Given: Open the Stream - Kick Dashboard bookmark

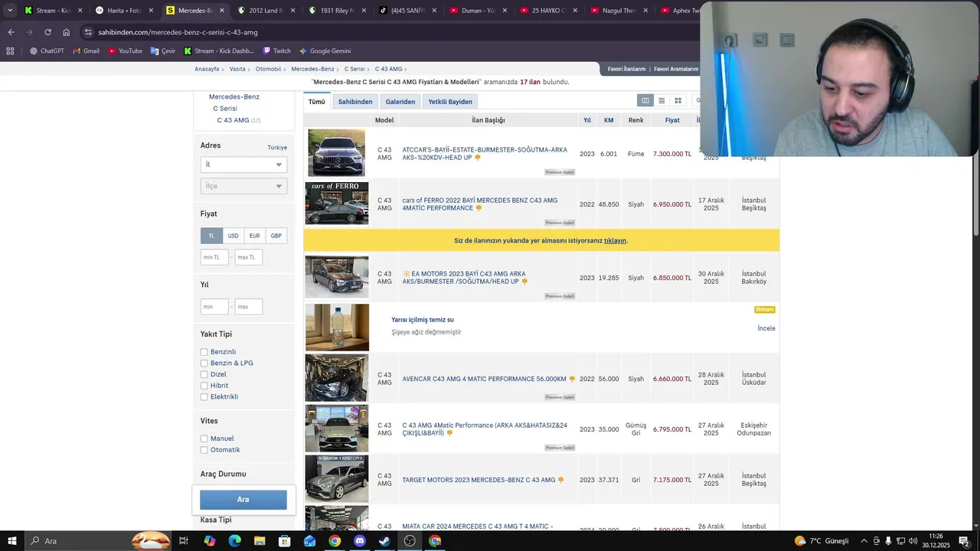Looking at the screenshot, I should [219, 51].
